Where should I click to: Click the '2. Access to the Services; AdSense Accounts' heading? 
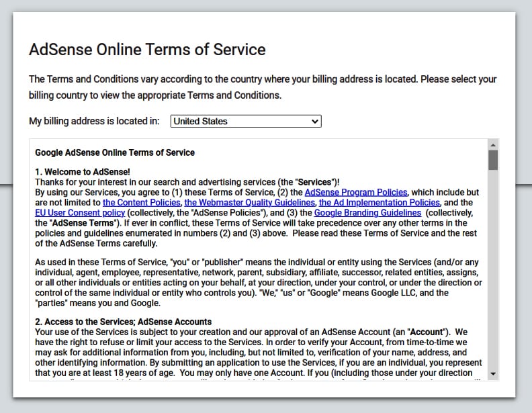tap(123, 322)
